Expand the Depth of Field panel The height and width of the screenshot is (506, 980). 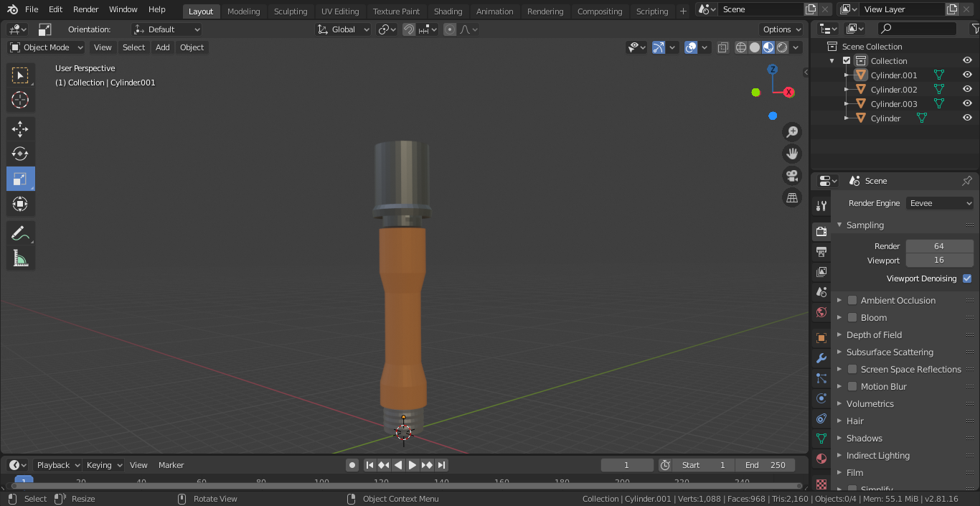(x=874, y=334)
